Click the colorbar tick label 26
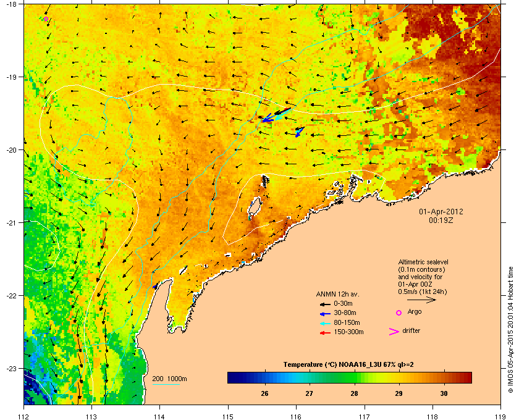Image resolution: width=519 pixels, height=420 pixels. [x=264, y=393]
